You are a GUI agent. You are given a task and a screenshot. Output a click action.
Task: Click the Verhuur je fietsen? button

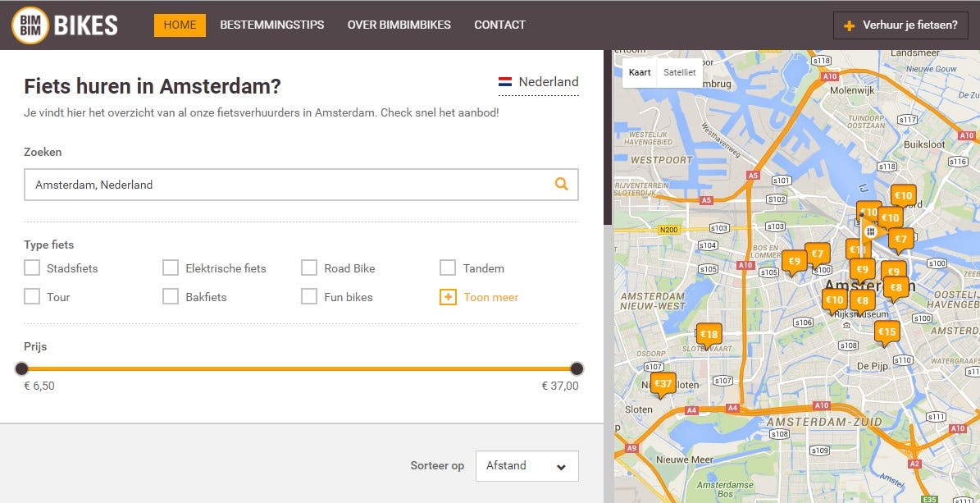tap(900, 25)
